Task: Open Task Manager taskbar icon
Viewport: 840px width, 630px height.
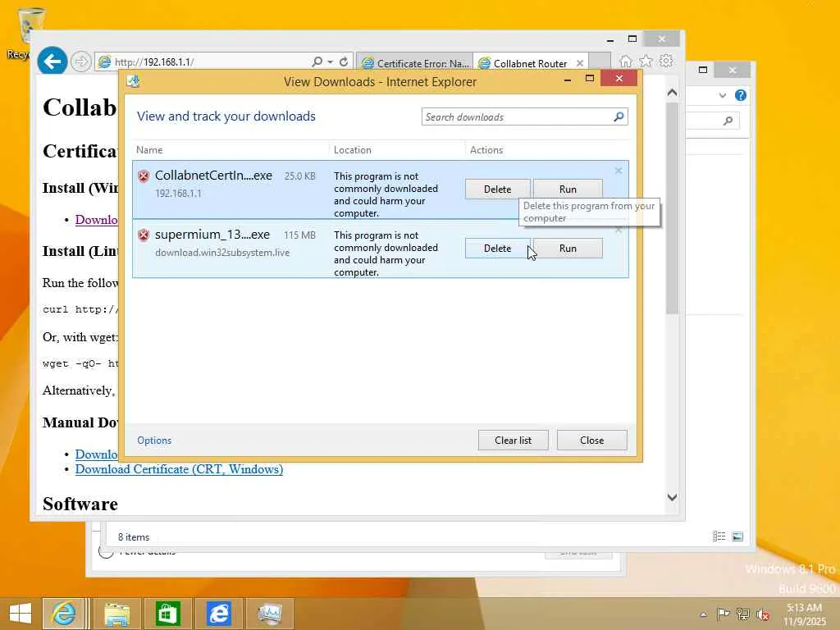Action: point(269,614)
